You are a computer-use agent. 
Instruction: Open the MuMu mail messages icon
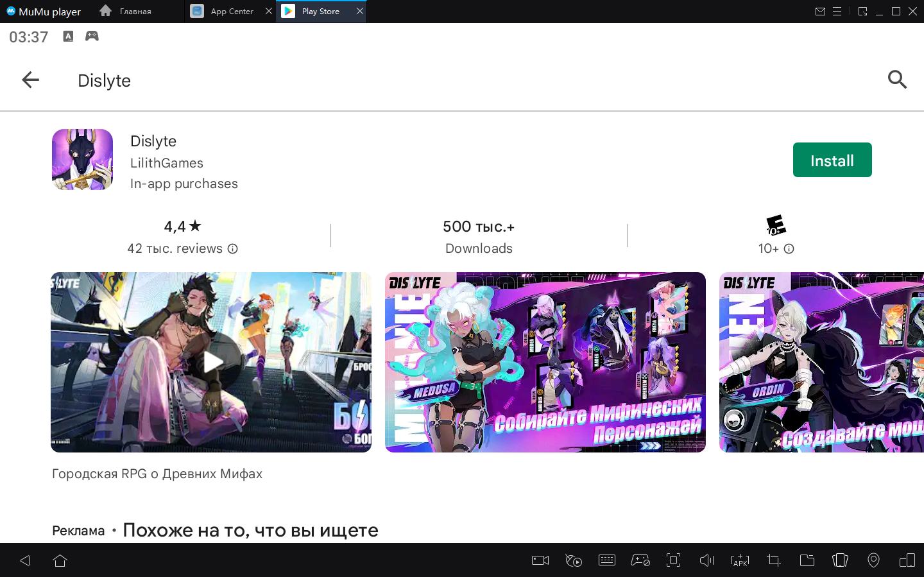pos(820,12)
